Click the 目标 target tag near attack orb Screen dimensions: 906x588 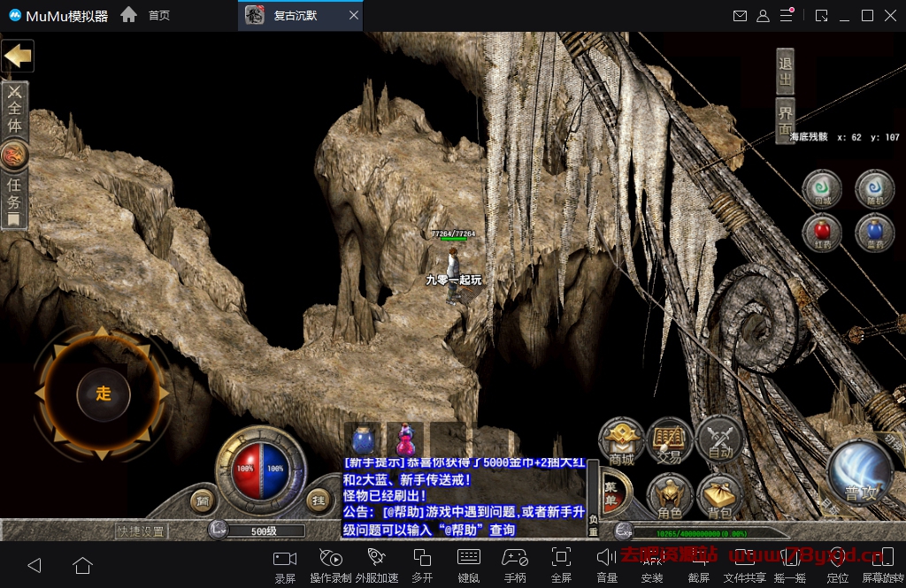pyautogui.click(x=831, y=507)
